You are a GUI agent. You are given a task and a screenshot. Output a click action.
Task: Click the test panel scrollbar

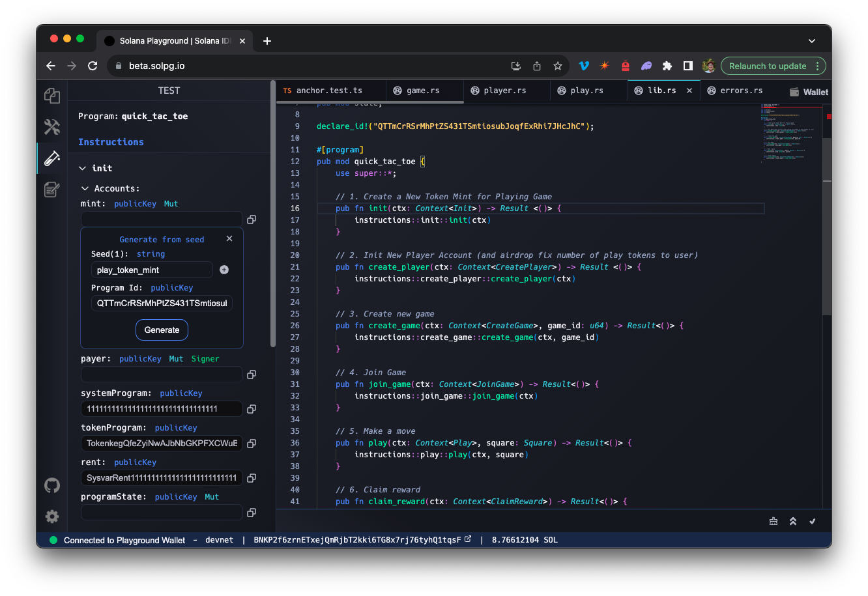pos(272,214)
